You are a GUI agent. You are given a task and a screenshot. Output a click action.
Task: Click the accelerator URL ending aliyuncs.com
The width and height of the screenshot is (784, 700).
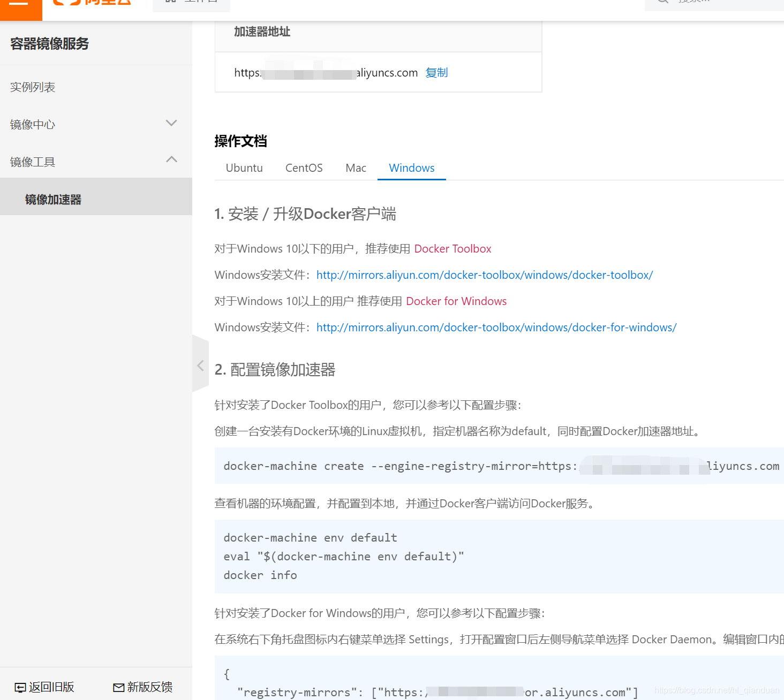[326, 73]
